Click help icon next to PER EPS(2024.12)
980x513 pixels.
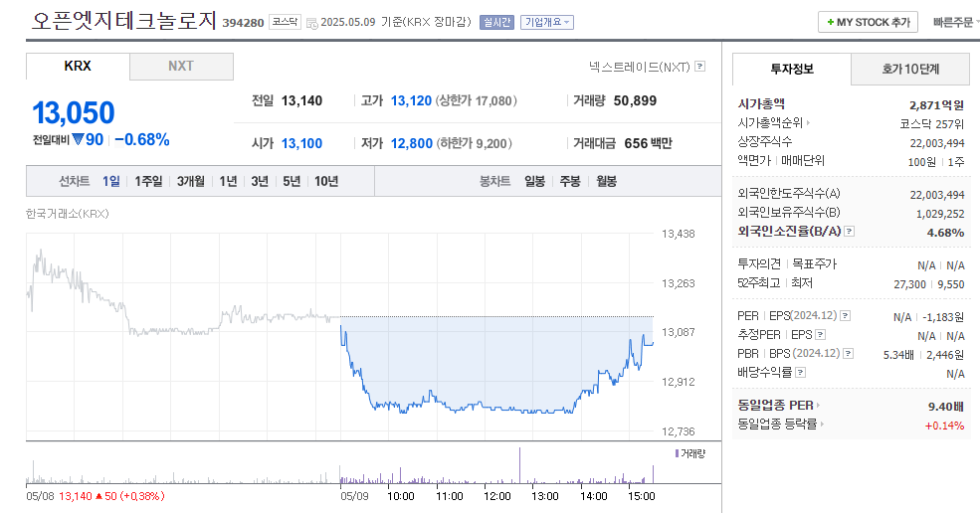845,315
